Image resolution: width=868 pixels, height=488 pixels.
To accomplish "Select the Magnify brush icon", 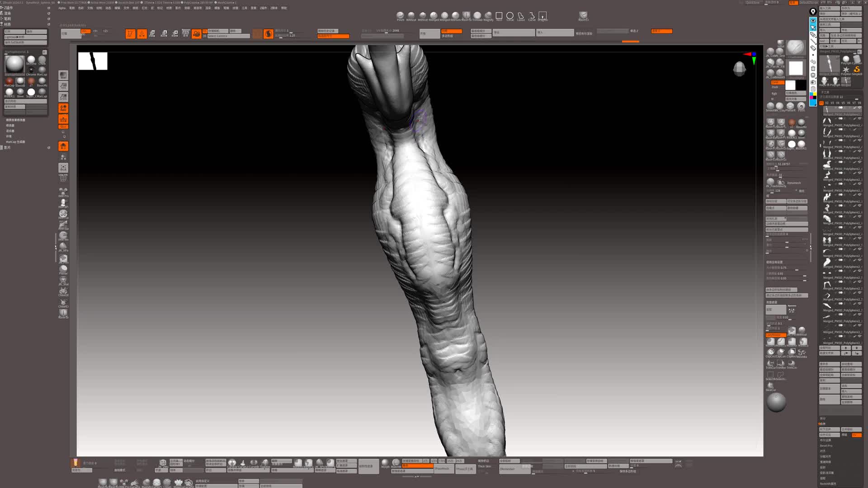I will (488, 16).
